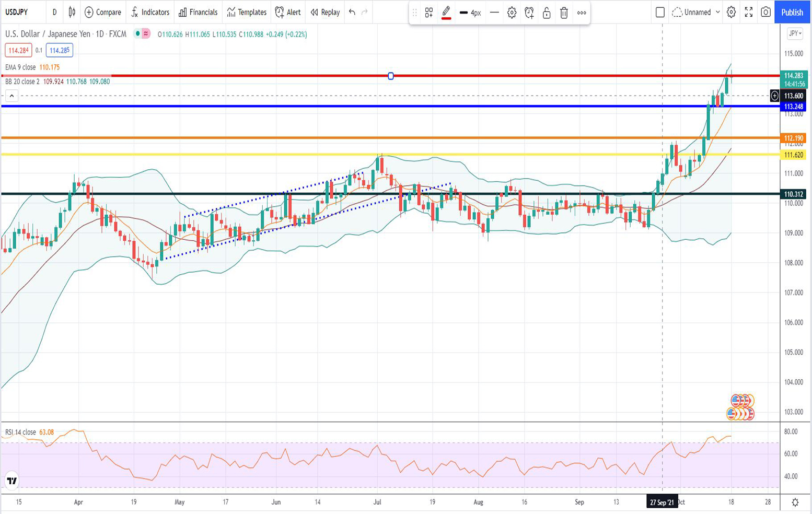Open settings for the selected line

click(x=512, y=13)
